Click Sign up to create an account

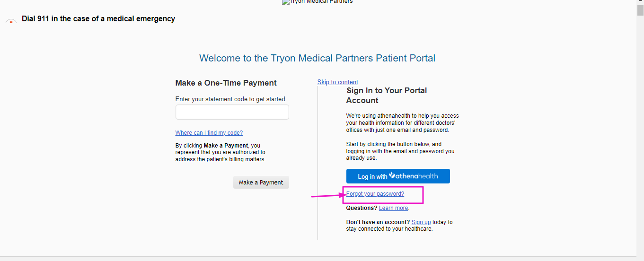point(421,222)
